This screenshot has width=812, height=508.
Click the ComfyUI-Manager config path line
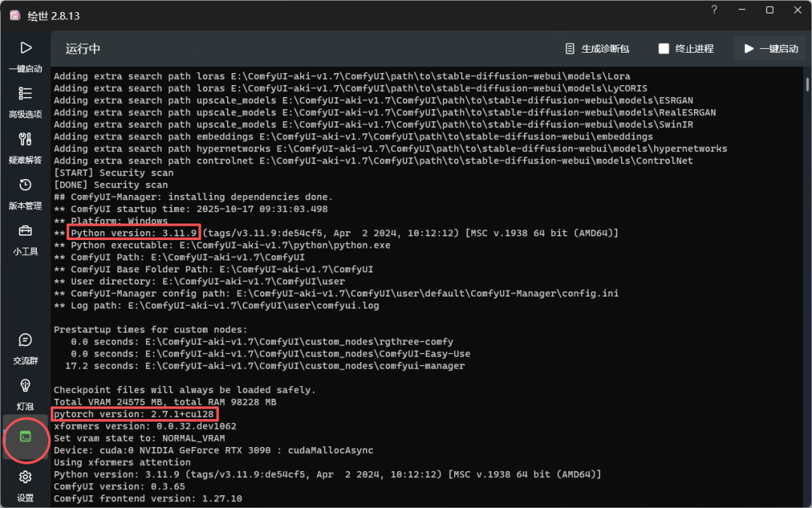point(336,294)
